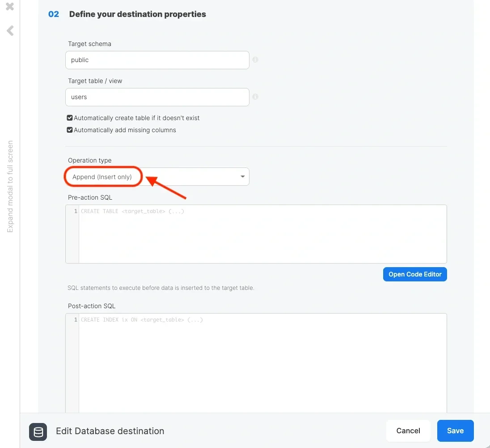Select the Define your destination properties header
Screen dimensions: 490x448
137,14
